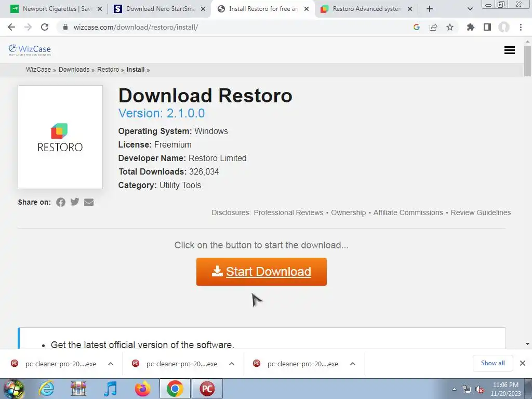532x399 pixels.
Task: Click the Restoro logo thumbnail
Action: [60, 137]
